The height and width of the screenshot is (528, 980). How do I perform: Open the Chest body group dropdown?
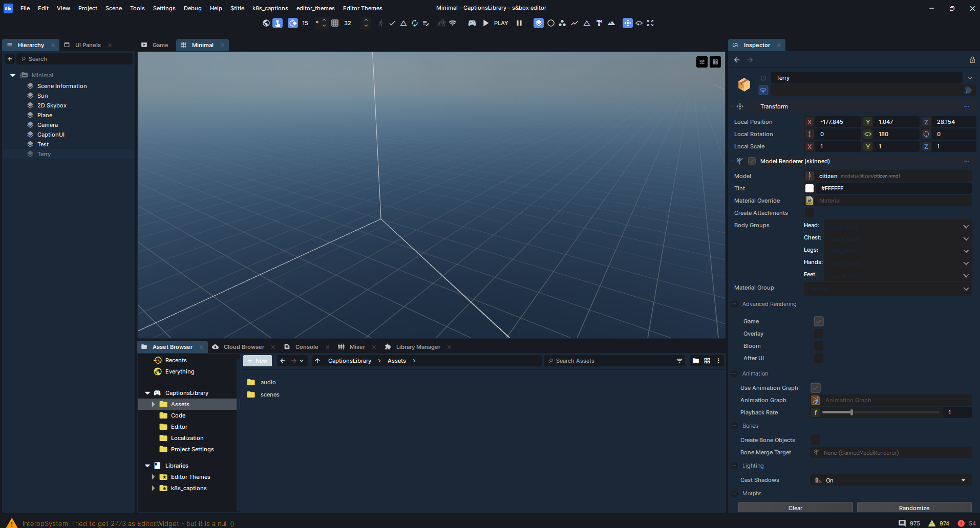point(898,238)
